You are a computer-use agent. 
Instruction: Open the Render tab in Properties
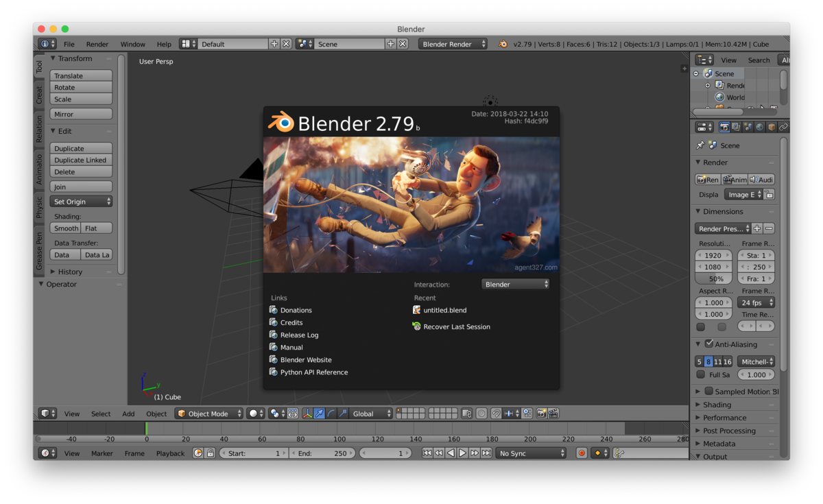coord(724,127)
